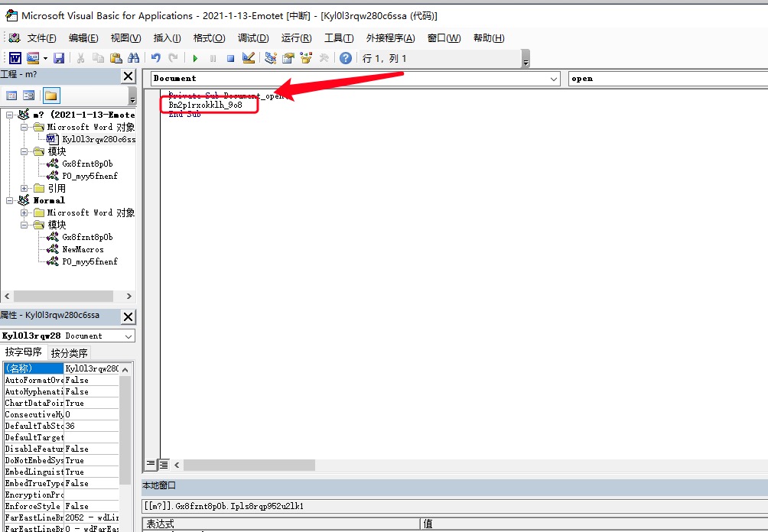Open the 格式(O) menu
The height and width of the screenshot is (532, 768).
pyautogui.click(x=209, y=38)
